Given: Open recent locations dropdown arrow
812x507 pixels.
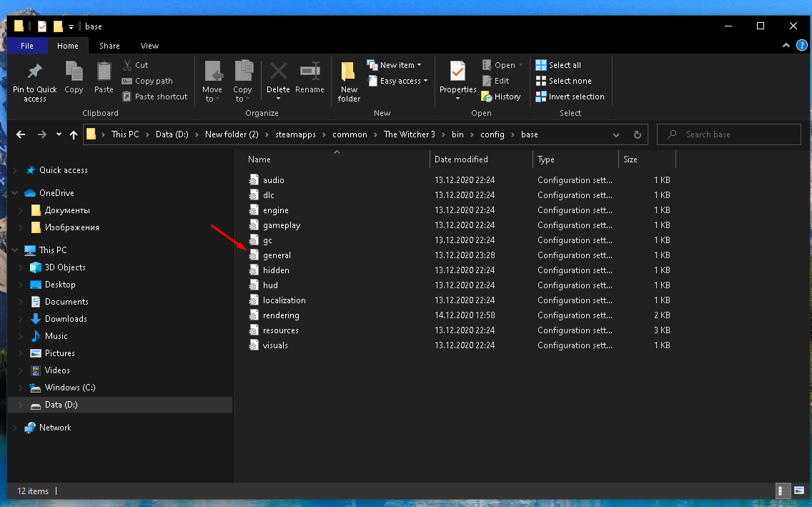Looking at the screenshot, I should pyautogui.click(x=59, y=134).
